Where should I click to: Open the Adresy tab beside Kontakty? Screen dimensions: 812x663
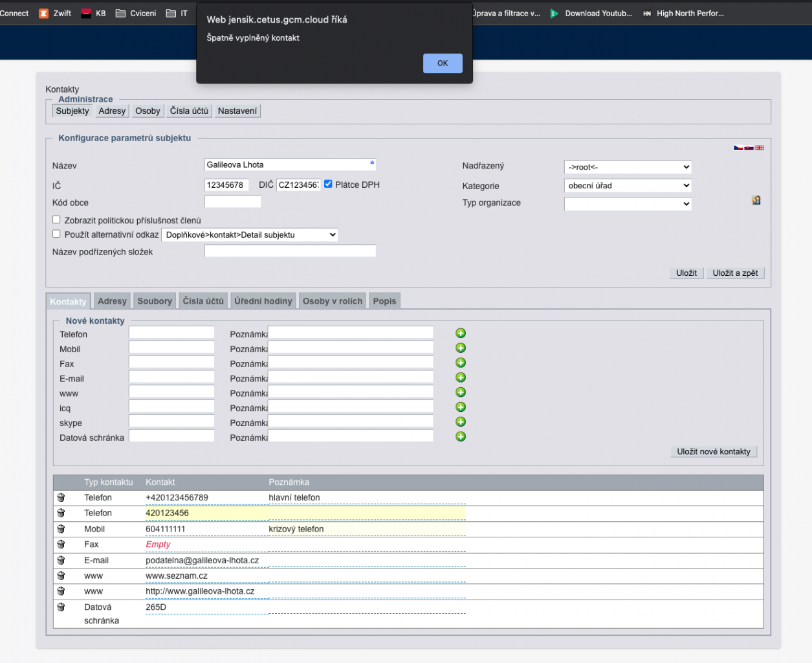[x=112, y=301]
